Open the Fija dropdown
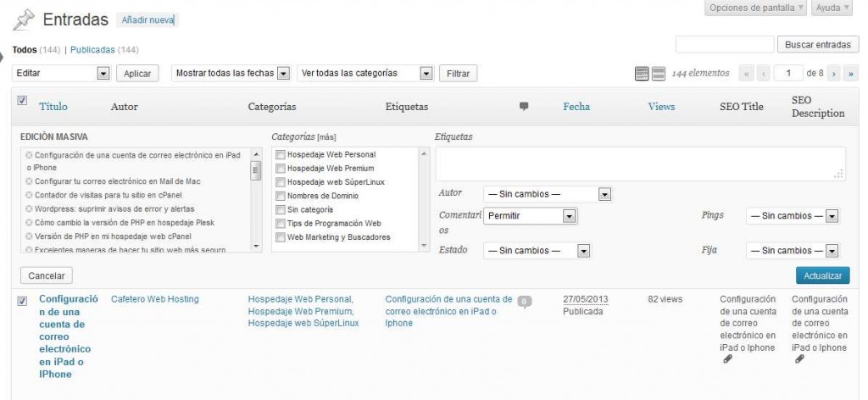This screenshot has height=400, width=868. tap(793, 251)
